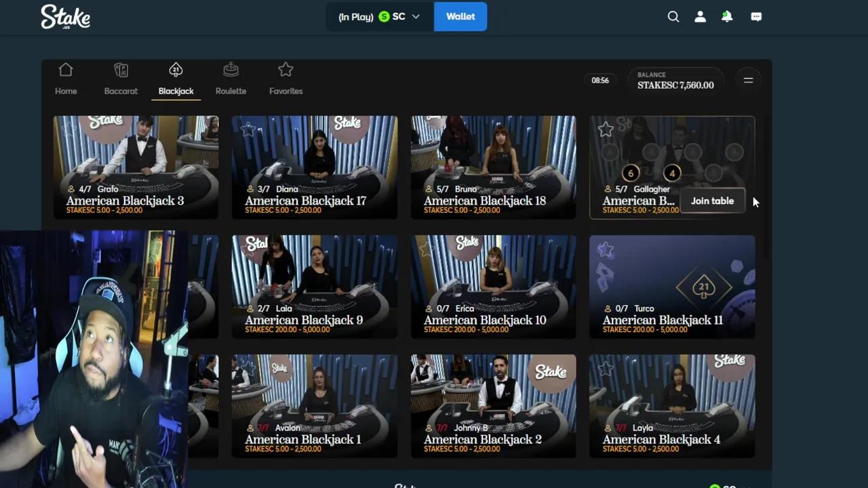Image resolution: width=868 pixels, height=488 pixels.
Task: Open the American Blackjack 3 table
Action: click(136, 167)
